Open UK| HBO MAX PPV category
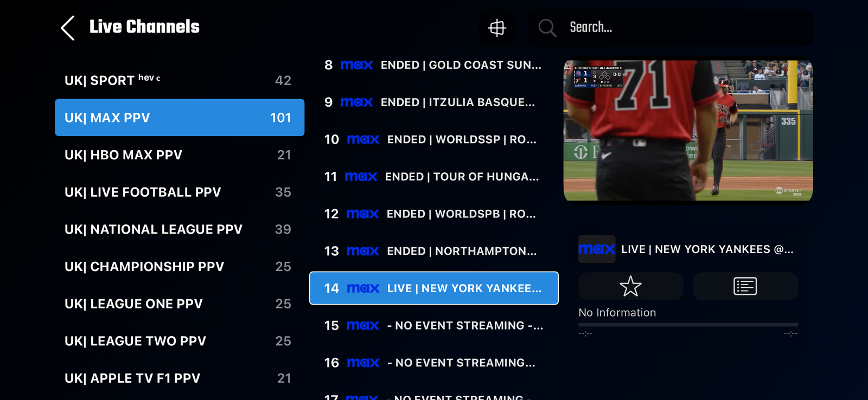The width and height of the screenshot is (868, 400). tap(180, 155)
